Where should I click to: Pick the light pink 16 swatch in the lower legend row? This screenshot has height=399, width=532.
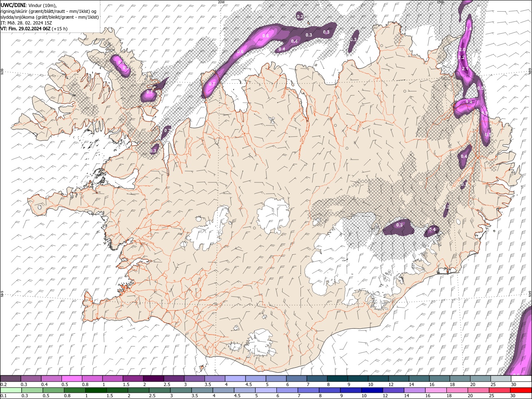(436, 390)
